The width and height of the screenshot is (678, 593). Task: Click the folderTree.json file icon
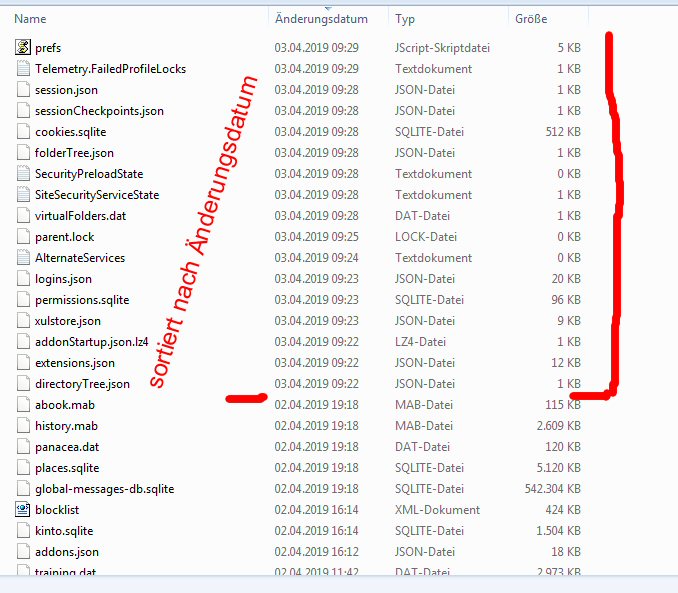[x=23, y=152]
